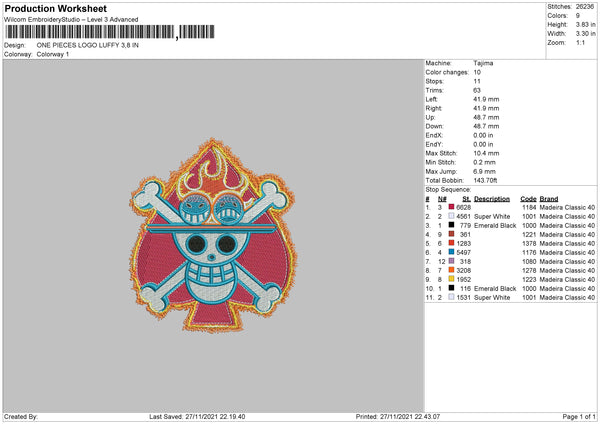This screenshot has height=424, width=600.
Task: Click 'Madeira Classic 40' in code 1378 row
Action: [567, 243]
